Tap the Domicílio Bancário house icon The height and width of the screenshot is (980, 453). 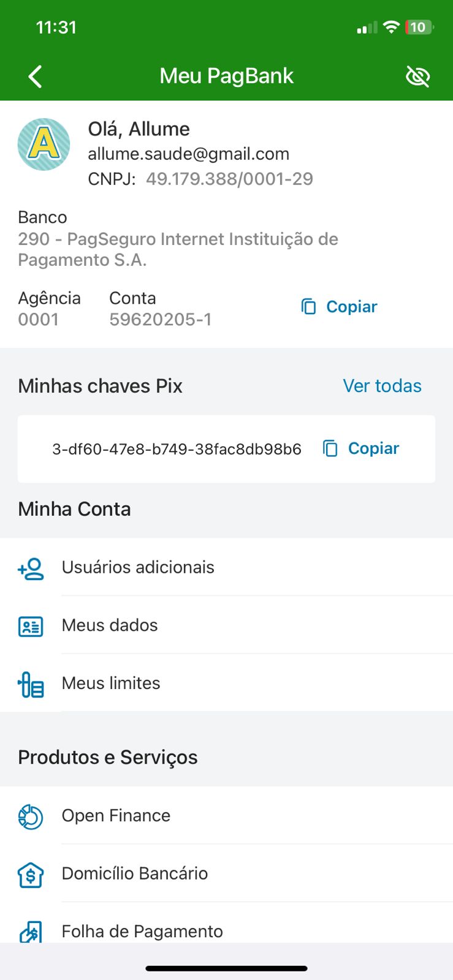[x=31, y=875]
